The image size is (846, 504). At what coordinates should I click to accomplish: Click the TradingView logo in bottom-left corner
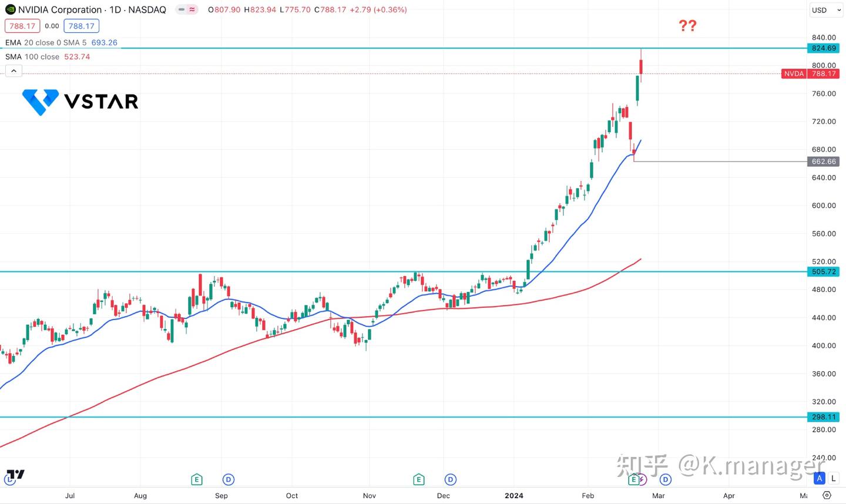coord(14,475)
